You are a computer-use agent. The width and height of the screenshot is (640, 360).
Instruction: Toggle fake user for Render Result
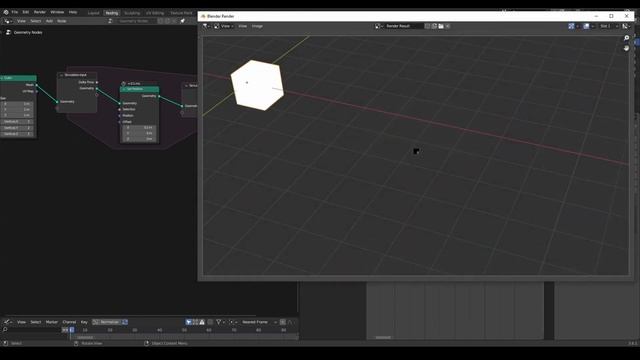[427, 26]
